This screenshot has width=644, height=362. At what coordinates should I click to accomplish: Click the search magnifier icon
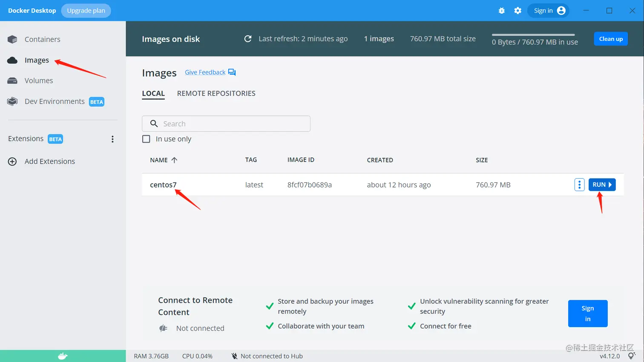[154, 123]
